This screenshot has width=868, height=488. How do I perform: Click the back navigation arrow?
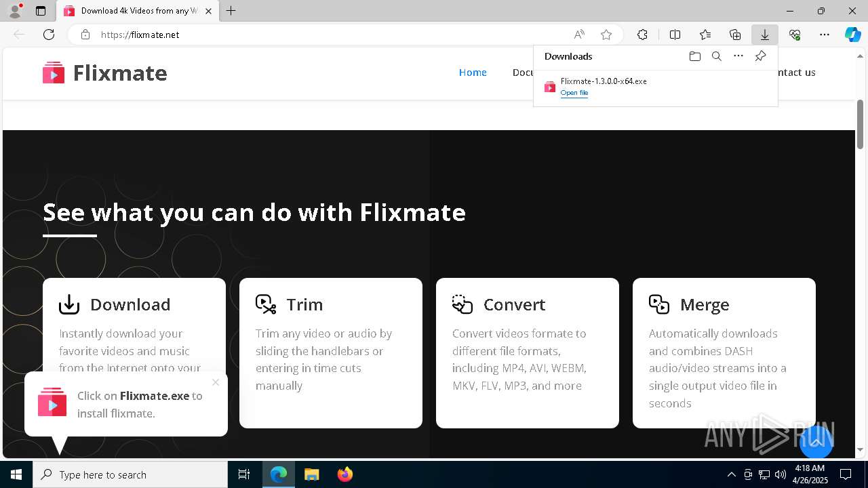point(19,35)
